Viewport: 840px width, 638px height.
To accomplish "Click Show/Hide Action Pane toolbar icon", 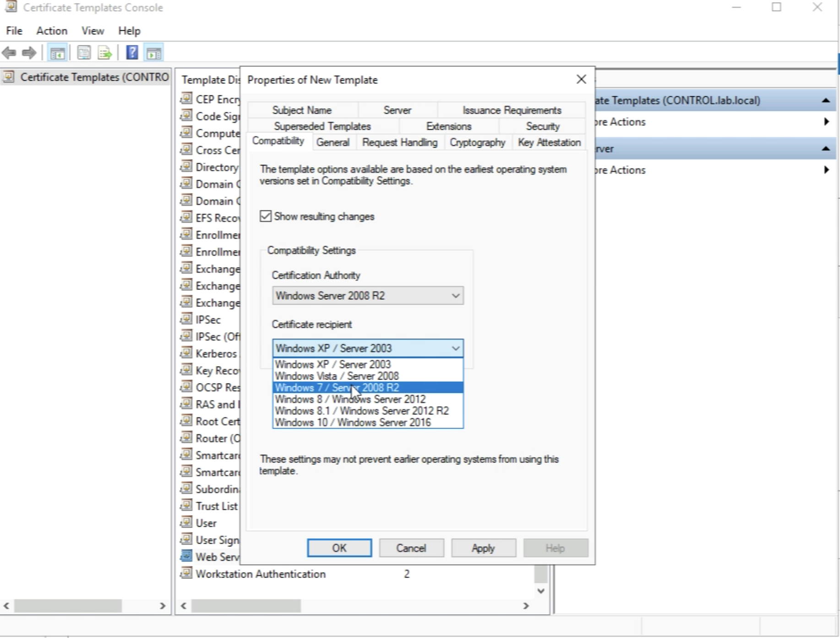I will pyautogui.click(x=154, y=53).
